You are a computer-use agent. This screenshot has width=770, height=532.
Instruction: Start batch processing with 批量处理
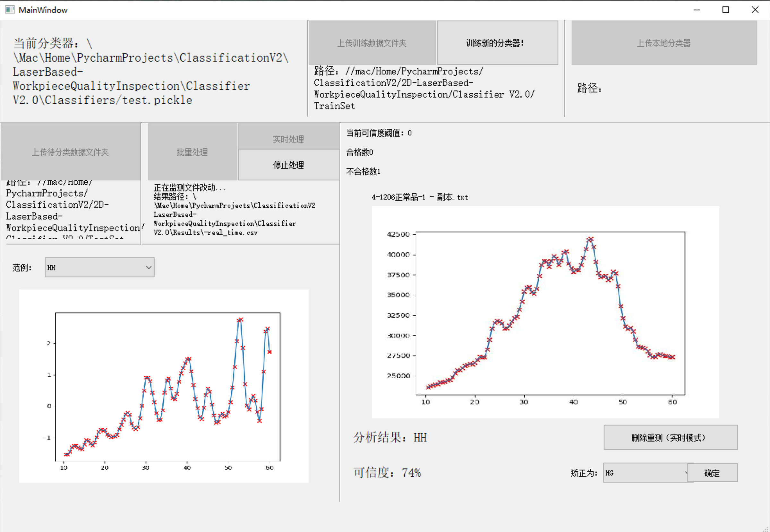(x=192, y=152)
